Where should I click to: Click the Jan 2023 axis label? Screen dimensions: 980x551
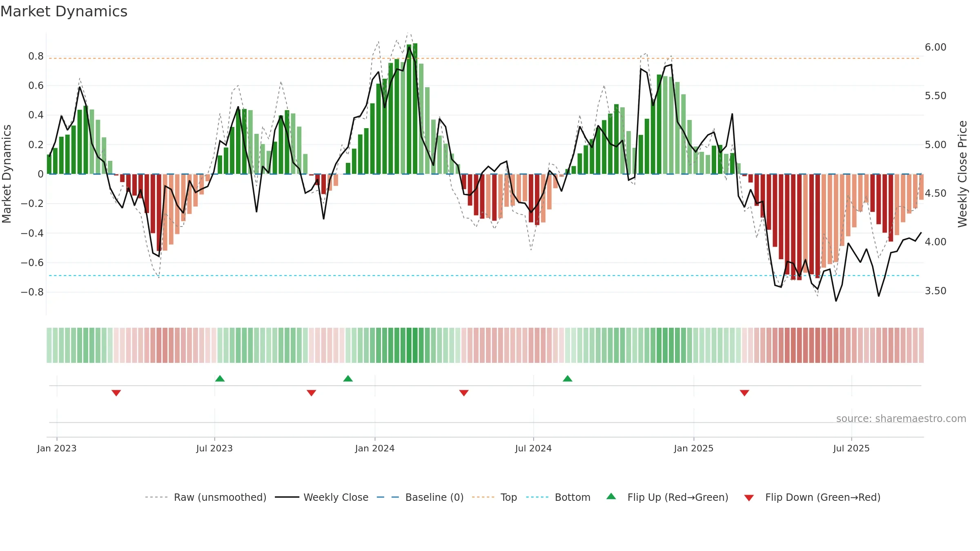57,448
